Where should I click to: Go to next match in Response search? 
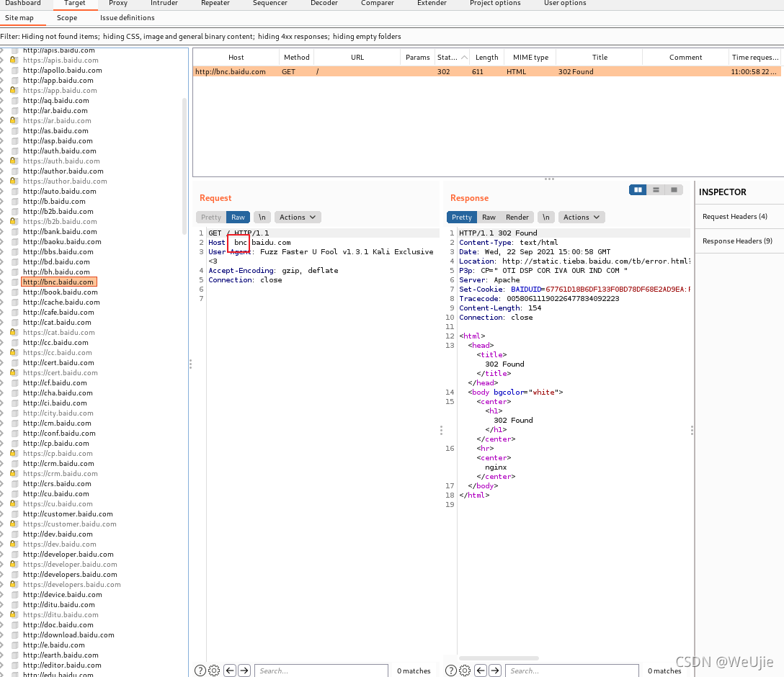[495, 671]
